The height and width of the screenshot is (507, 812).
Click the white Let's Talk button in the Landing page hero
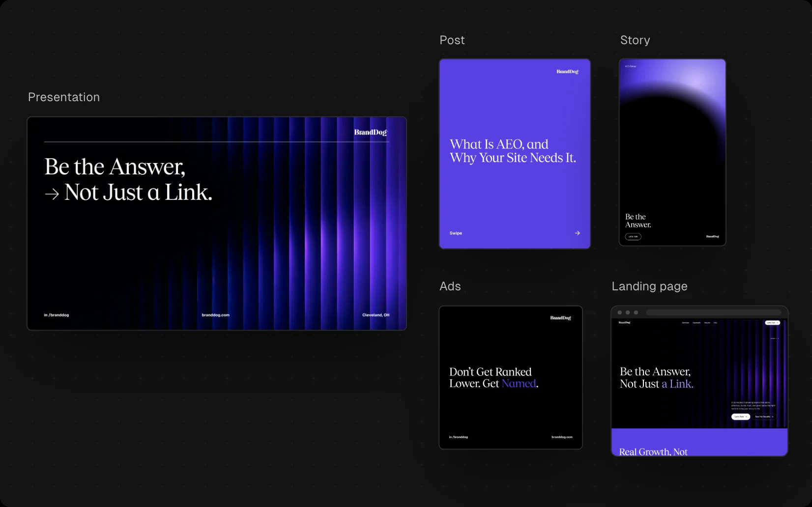[x=741, y=417]
